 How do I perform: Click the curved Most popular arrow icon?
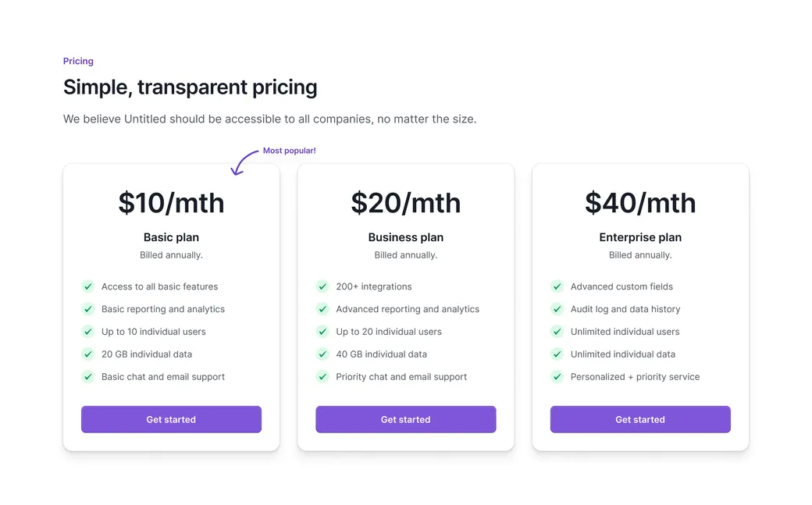click(244, 162)
